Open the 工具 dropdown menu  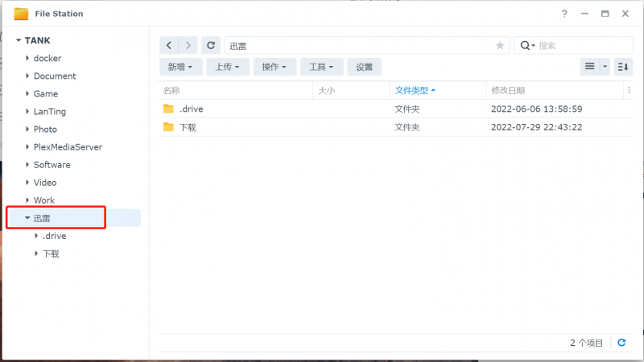click(x=322, y=67)
